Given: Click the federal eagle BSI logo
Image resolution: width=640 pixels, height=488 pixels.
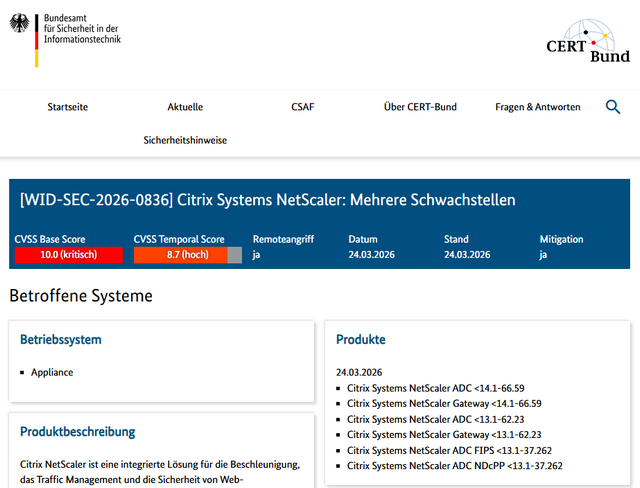Looking at the screenshot, I should [x=20, y=23].
